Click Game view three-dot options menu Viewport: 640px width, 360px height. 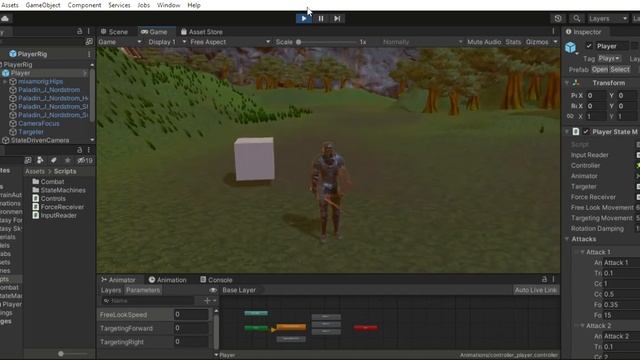click(x=553, y=31)
